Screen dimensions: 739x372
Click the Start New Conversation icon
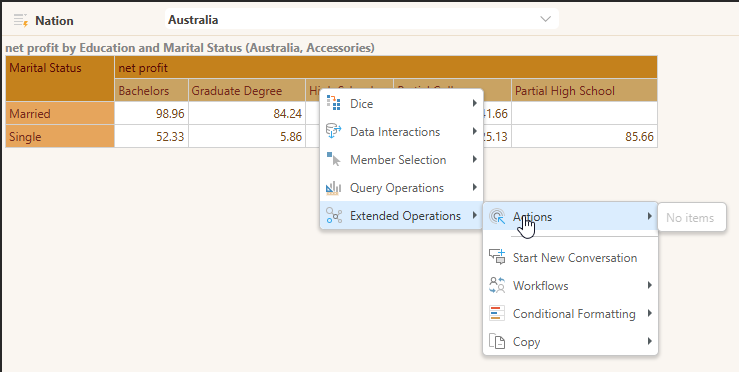(497, 257)
